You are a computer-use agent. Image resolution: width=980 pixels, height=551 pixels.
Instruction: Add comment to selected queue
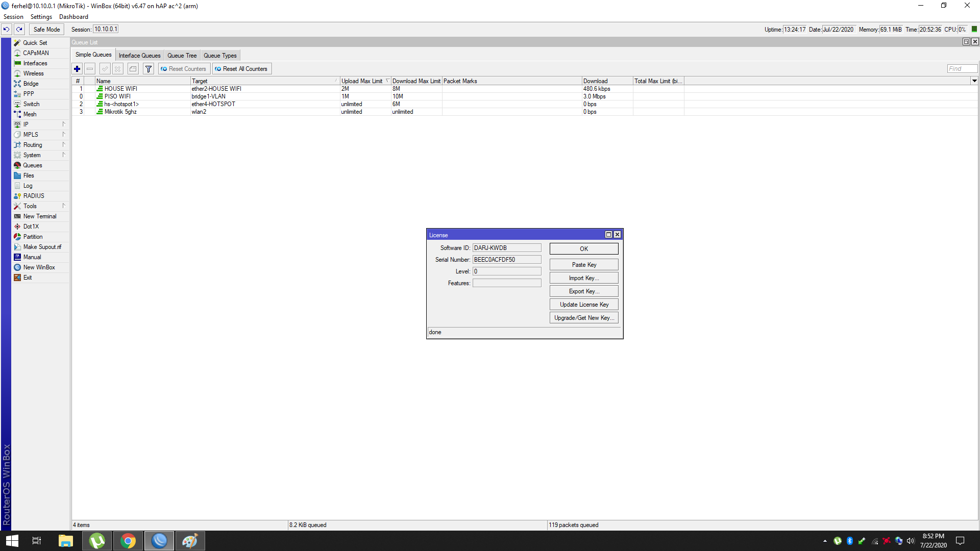coord(133,69)
